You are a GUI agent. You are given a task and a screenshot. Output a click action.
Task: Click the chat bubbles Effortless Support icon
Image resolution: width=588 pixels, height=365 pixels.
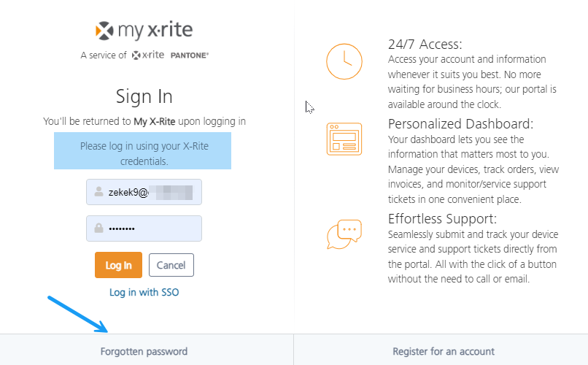point(344,234)
